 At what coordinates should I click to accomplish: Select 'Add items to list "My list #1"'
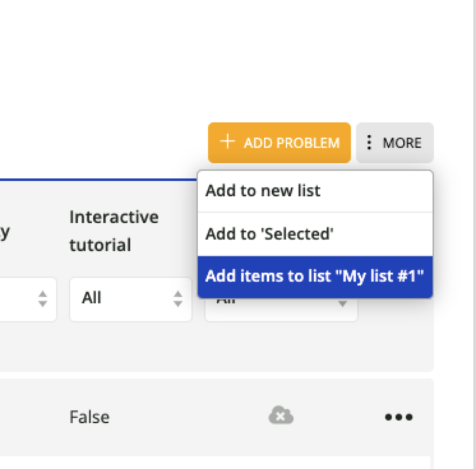pos(315,277)
